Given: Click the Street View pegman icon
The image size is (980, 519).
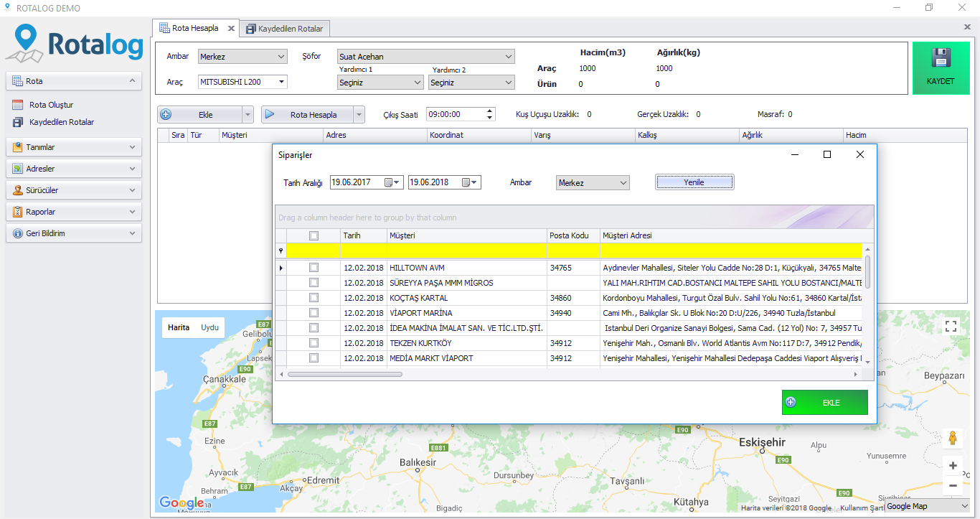Looking at the screenshot, I should coord(953,438).
